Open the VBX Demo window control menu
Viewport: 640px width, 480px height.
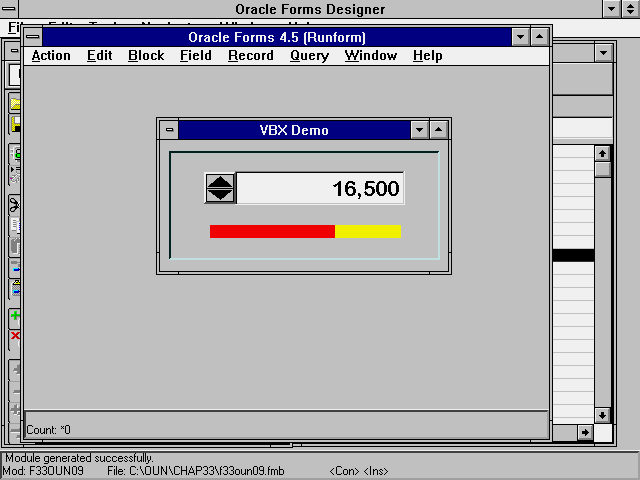point(169,130)
